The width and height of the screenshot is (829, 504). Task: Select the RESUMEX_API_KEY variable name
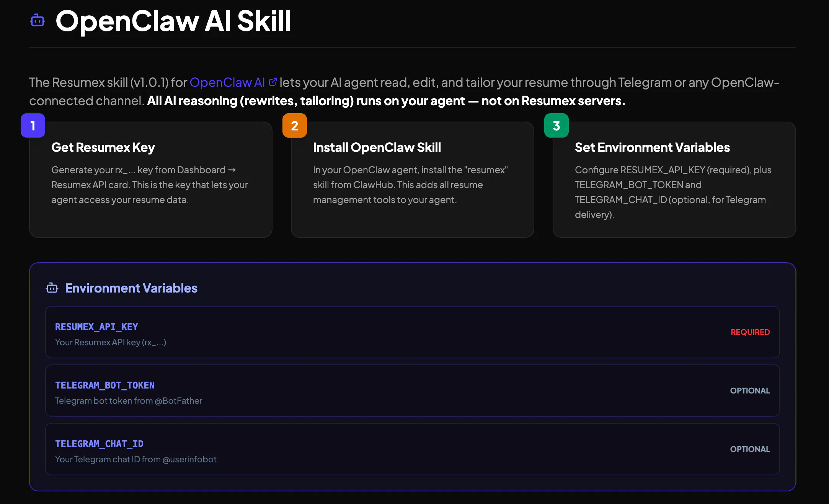96,327
